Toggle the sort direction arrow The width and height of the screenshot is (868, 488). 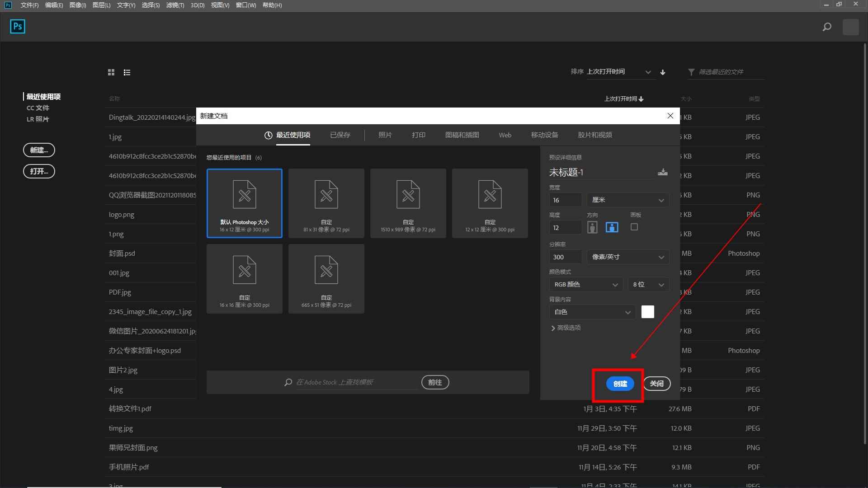663,72
